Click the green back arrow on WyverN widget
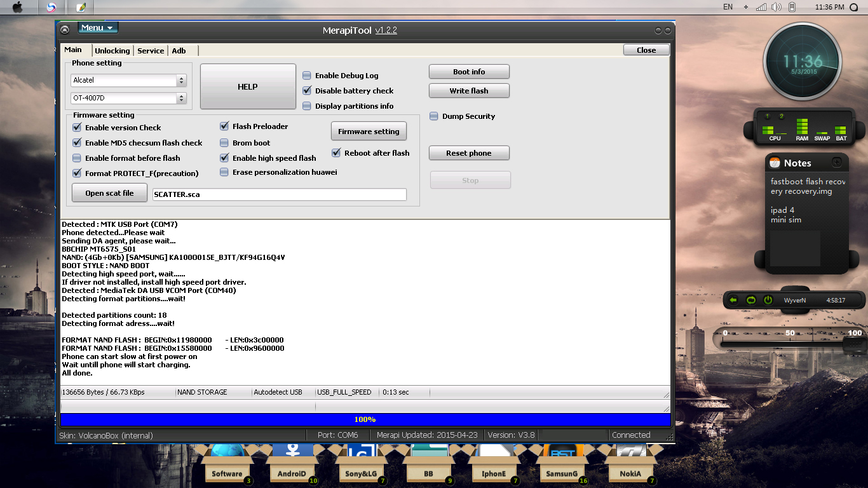868x488 pixels. [x=733, y=300]
